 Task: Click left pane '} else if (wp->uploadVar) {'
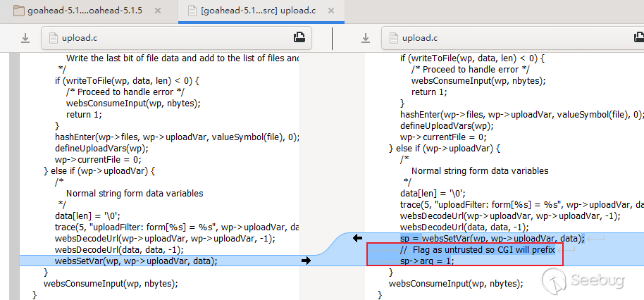[99, 170]
